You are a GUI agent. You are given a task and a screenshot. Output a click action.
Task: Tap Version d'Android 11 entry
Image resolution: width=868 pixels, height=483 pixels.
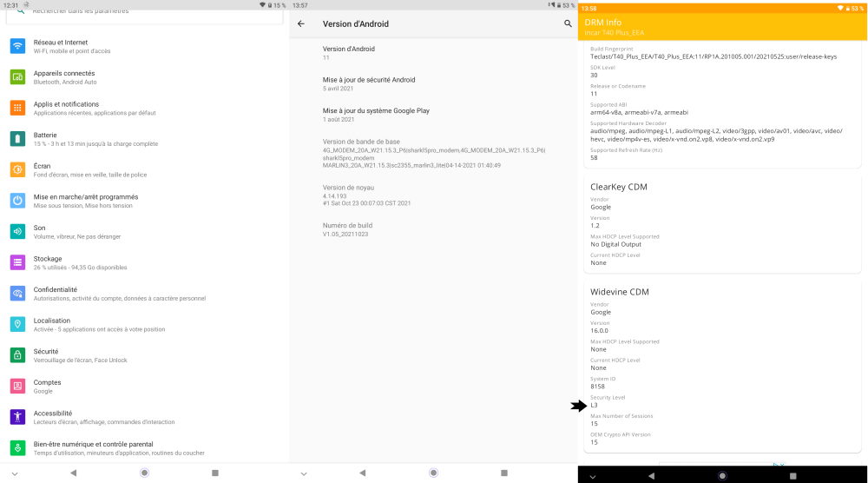(x=433, y=53)
